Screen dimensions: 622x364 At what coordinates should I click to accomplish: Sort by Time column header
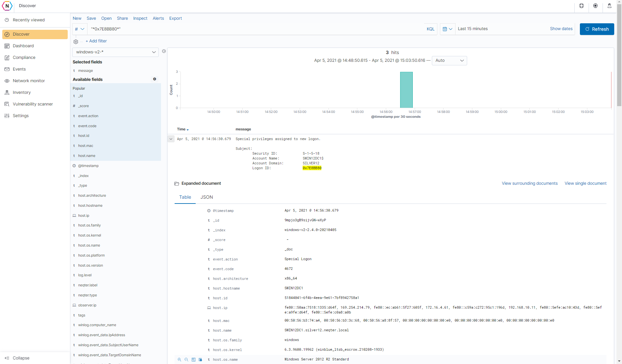(183, 129)
